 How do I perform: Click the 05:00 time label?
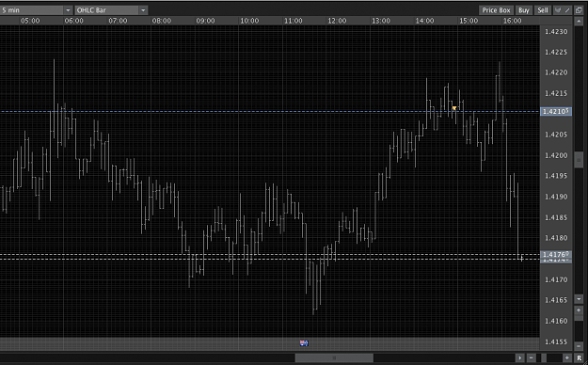[30, 21]
